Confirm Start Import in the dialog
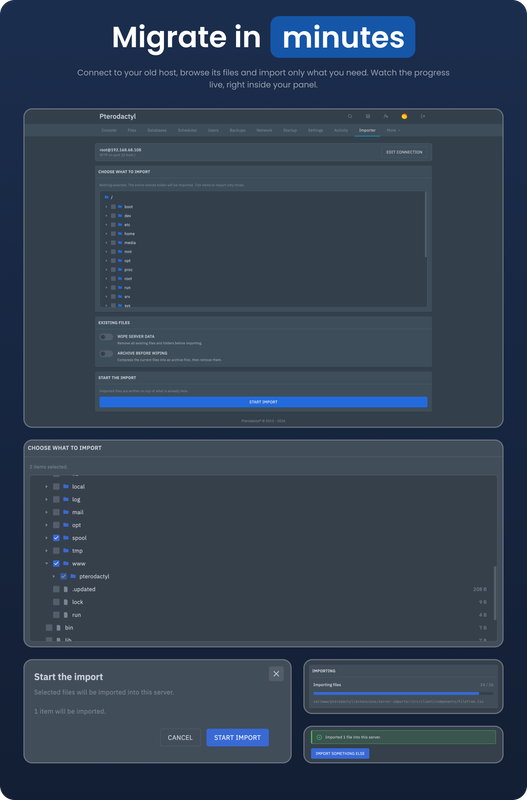The width and height of the screenshot is (527, 800). (x=237, y=737)
